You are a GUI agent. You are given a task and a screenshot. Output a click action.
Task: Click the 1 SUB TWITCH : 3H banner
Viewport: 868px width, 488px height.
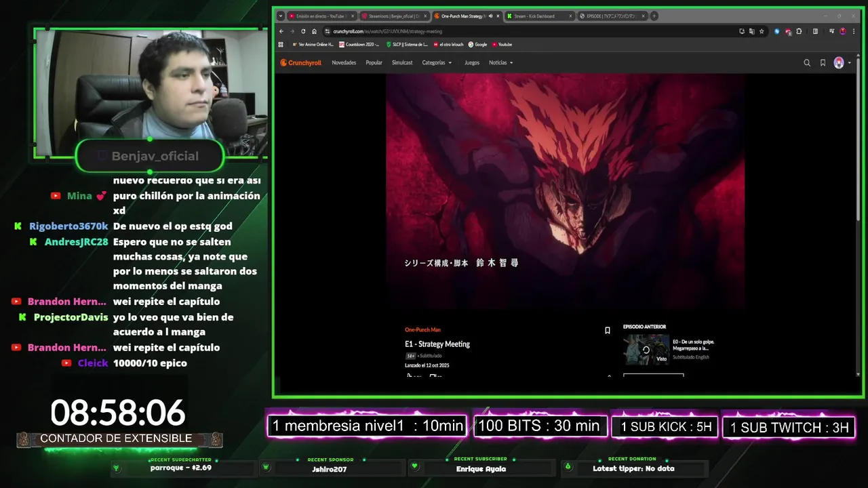789,428
